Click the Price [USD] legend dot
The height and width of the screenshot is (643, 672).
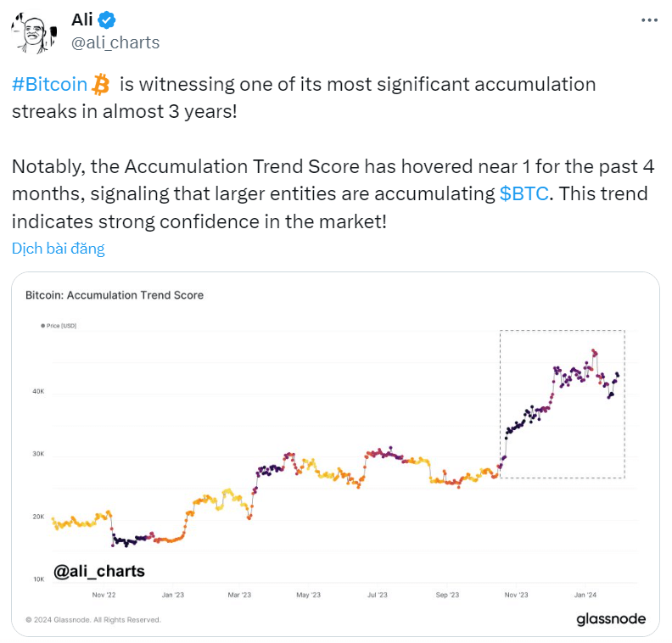pos(42,326)
